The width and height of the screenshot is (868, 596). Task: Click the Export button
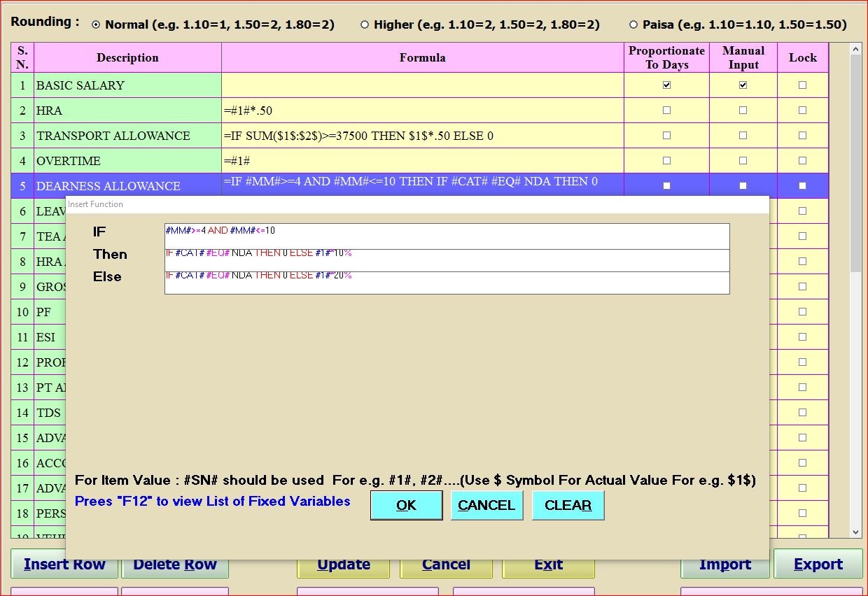click(818, 565)
